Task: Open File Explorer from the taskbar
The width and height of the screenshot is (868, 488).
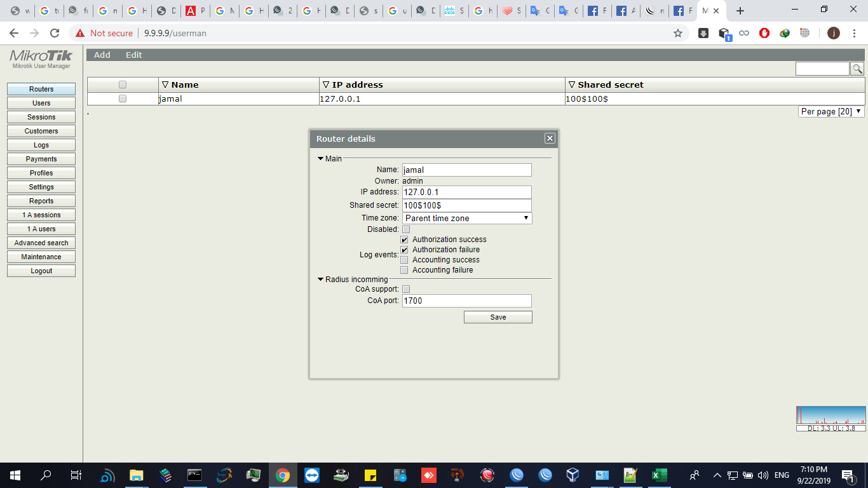Action: click(136, 475)
